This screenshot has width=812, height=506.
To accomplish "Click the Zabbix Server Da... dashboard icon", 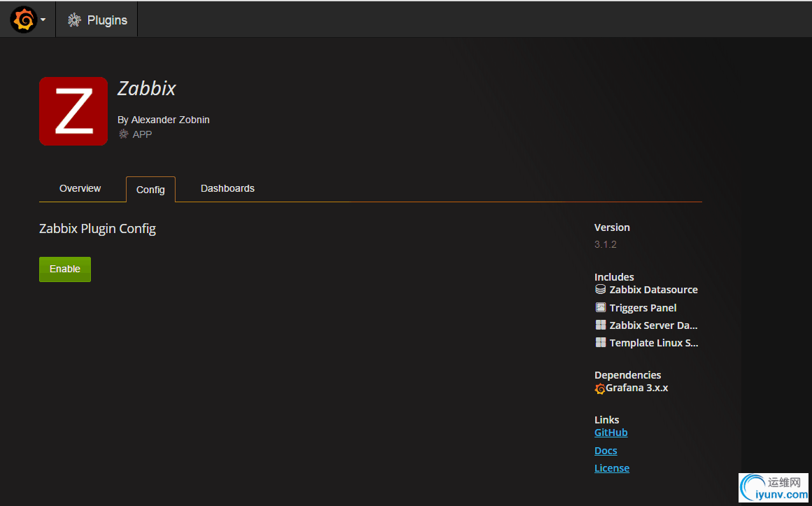I will (601, 325).
